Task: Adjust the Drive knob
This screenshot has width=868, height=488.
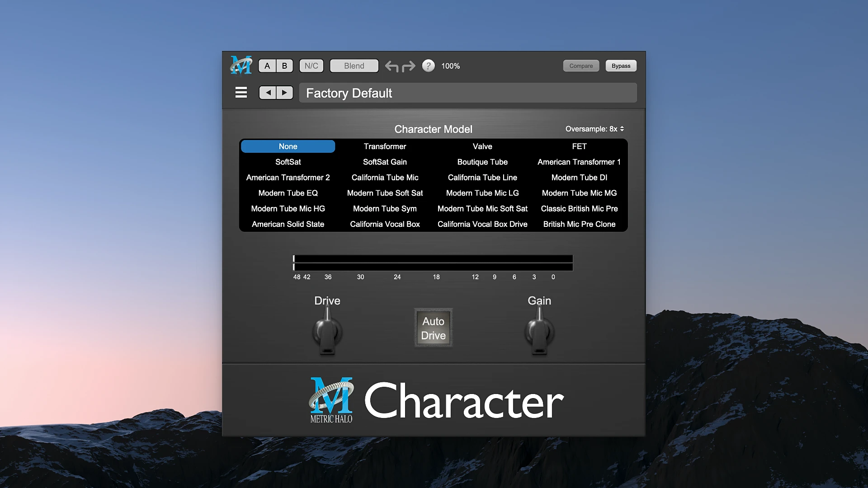Action: click(x=327, y=330)
